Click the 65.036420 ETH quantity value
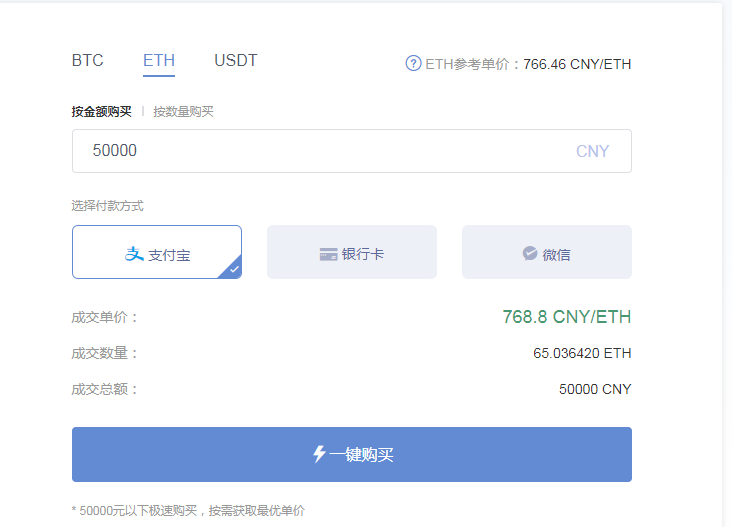The height and width of the screenshot is (527, 732). click(582, 353)
